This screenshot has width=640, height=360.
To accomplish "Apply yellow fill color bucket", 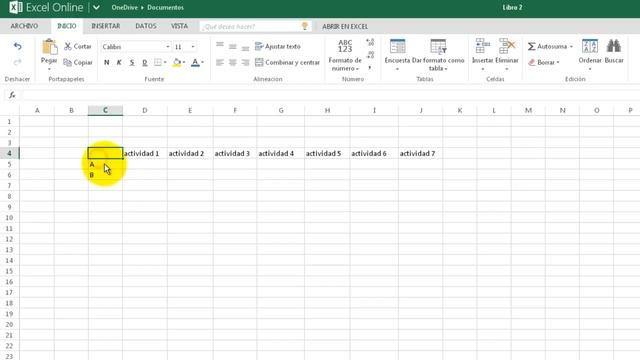I will 177,62.
